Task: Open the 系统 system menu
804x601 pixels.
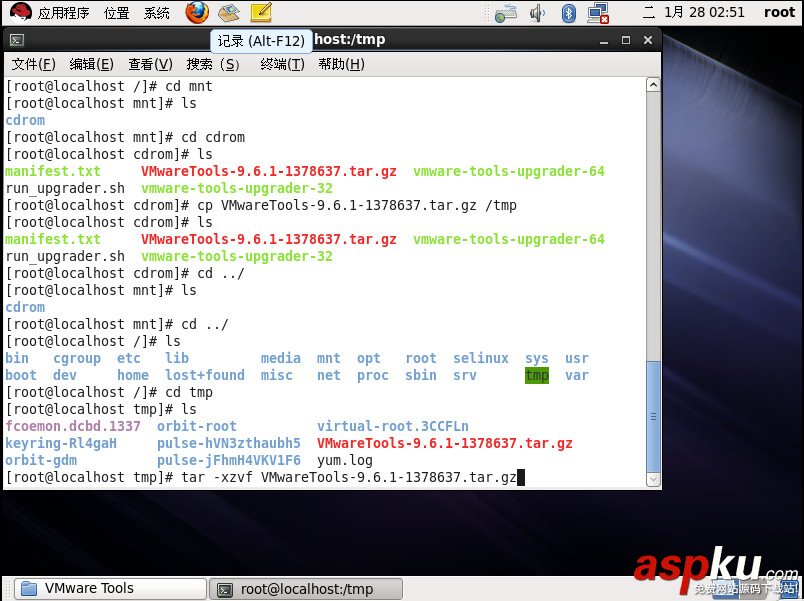Action: tap(156, 13)
